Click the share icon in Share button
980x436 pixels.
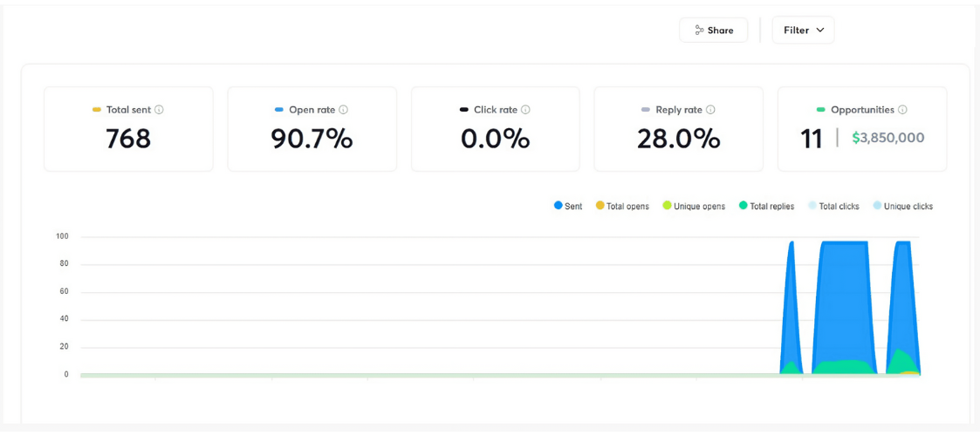pyautogui.click(x=699, y=31)
